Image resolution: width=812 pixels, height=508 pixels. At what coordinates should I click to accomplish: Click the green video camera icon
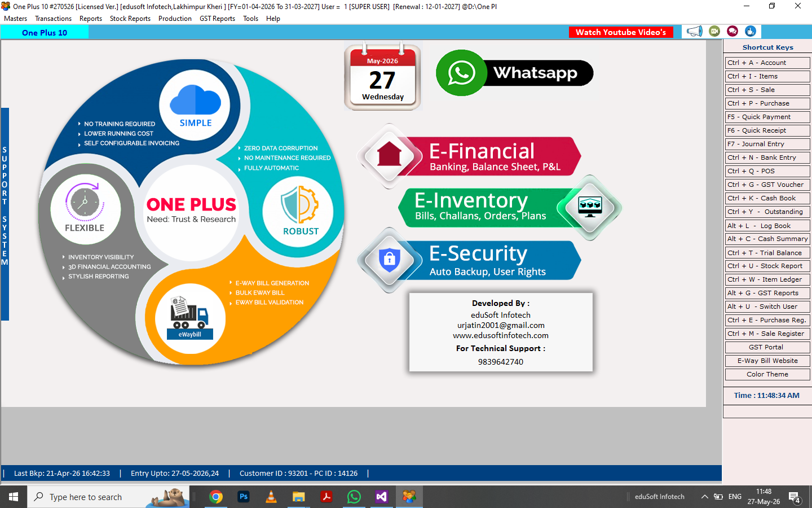pyautogui.click(x=714, y=32)
